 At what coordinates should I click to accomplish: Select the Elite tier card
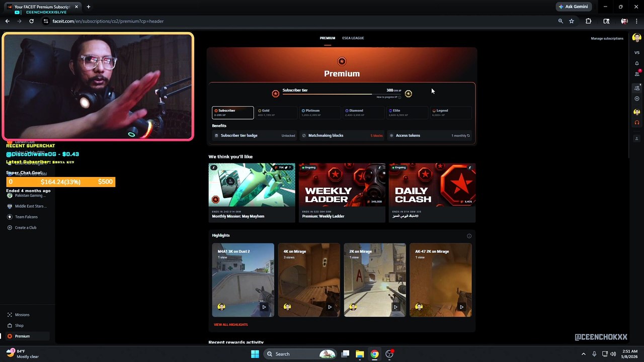tap(407, 113)
